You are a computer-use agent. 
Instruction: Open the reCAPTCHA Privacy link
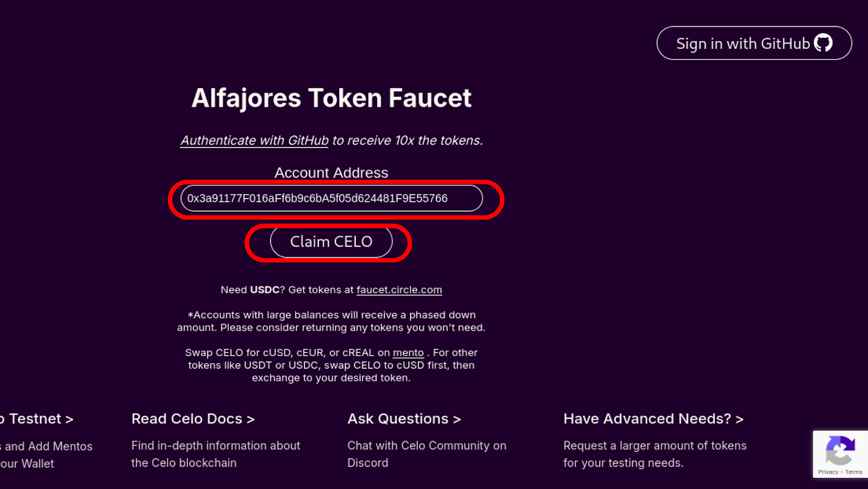[830, 472]
